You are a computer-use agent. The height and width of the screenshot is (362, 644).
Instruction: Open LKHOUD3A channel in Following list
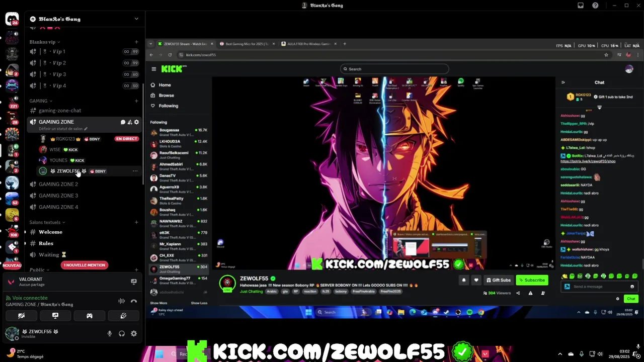tap(179, 143)
